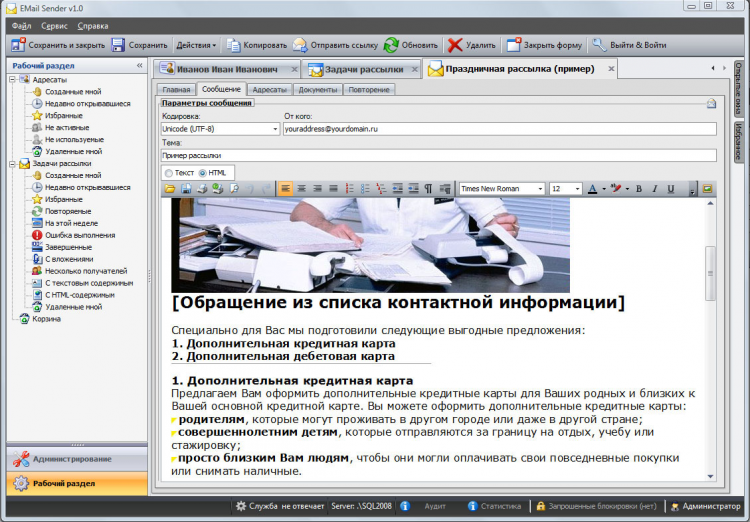Screen dimensions: 750x522
Task: Click the Аудит info icon in status bar
Action: [x=405, y=506]
